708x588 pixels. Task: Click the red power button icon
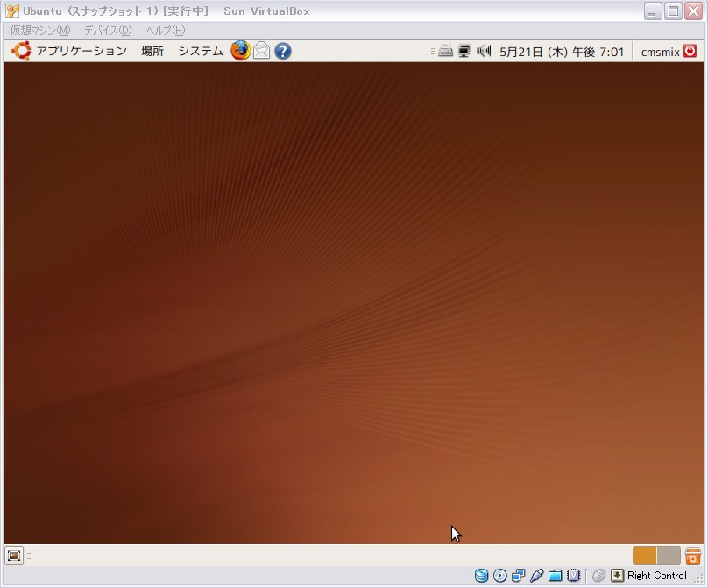pos(690,51)
